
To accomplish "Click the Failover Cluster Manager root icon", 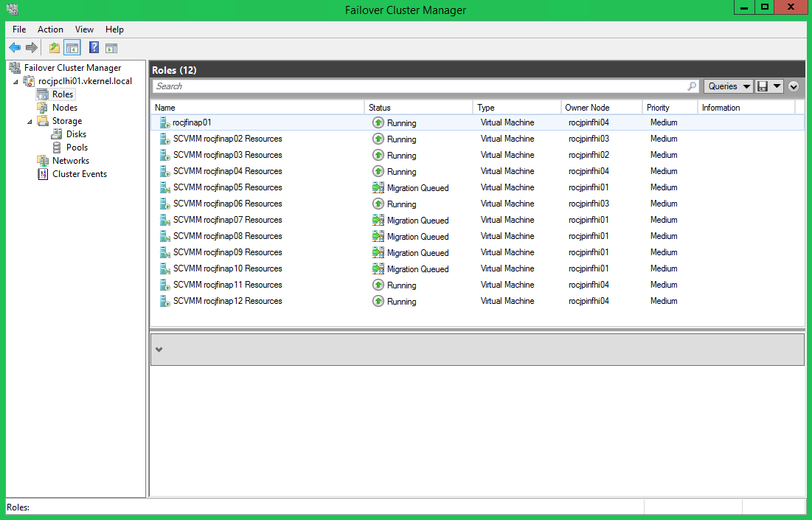I will [x=15, y=67].
